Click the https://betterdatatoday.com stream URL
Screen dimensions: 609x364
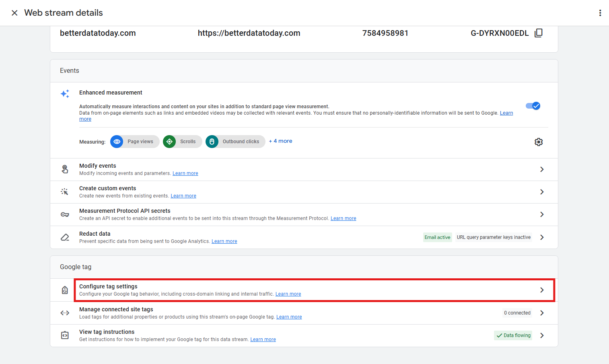pyautogui.click(x=249, y=33)
